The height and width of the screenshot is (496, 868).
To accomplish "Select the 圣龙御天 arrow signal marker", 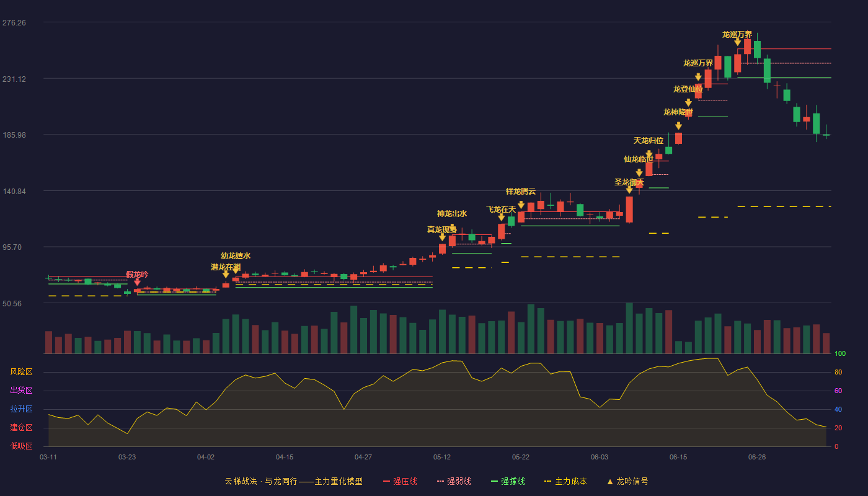I will pyautogui.click(x=629, y=190).
